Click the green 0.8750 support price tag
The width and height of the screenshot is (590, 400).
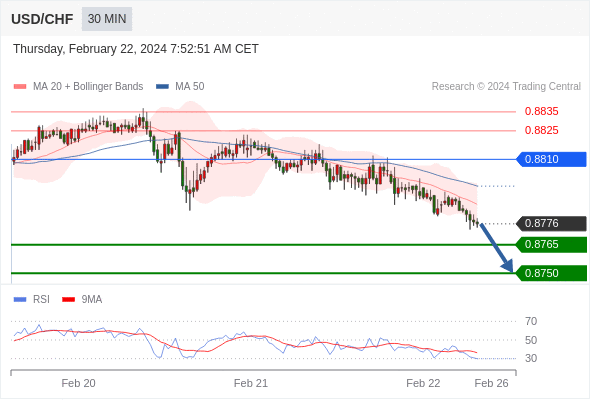pyautogui.click(x=551, y=273)
